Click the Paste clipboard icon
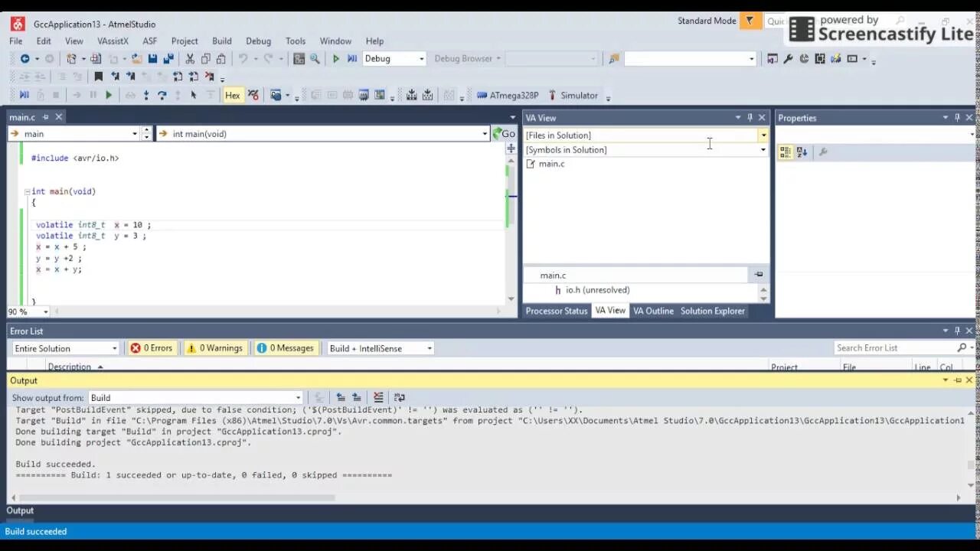 [220, 59]
